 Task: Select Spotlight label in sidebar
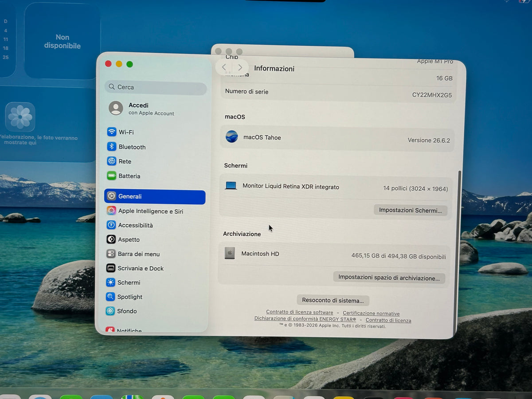(130, 297)
